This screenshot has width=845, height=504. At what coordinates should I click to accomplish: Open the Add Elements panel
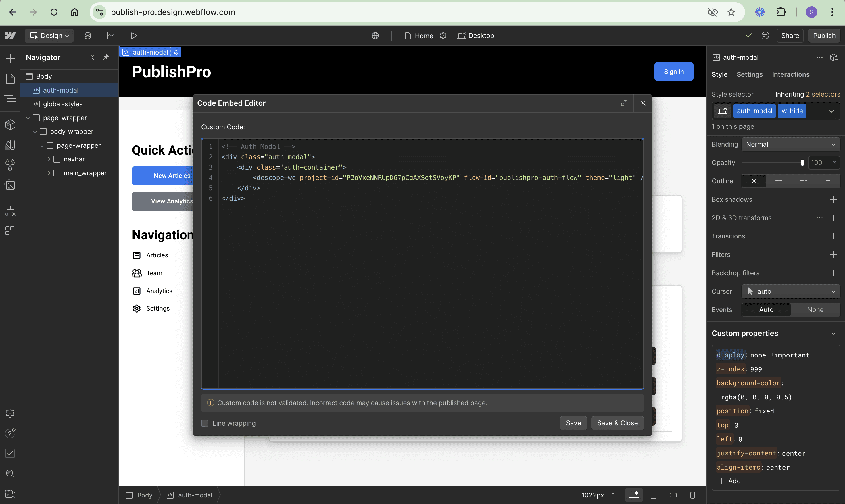[x=10, y=58]
